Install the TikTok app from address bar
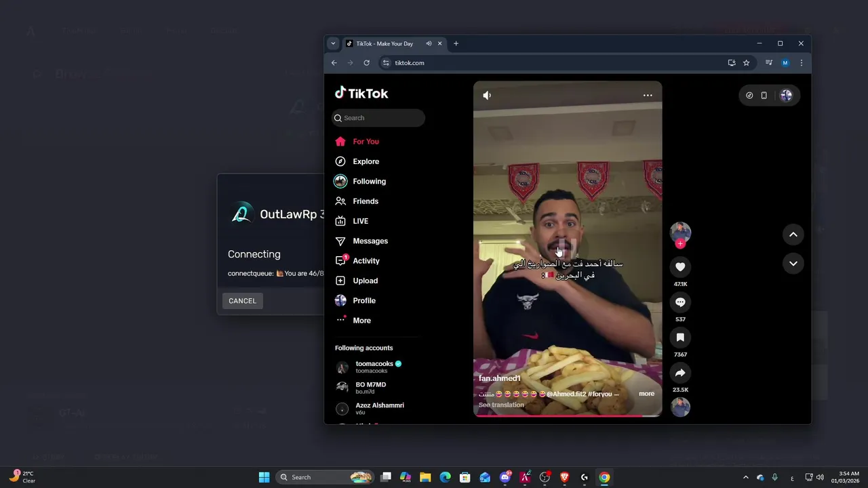 732,63
